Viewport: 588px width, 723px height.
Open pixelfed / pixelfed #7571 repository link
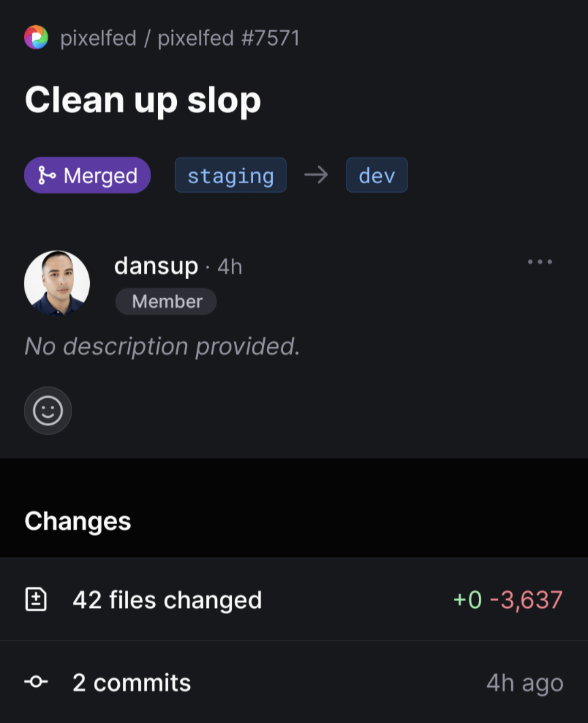180,38
